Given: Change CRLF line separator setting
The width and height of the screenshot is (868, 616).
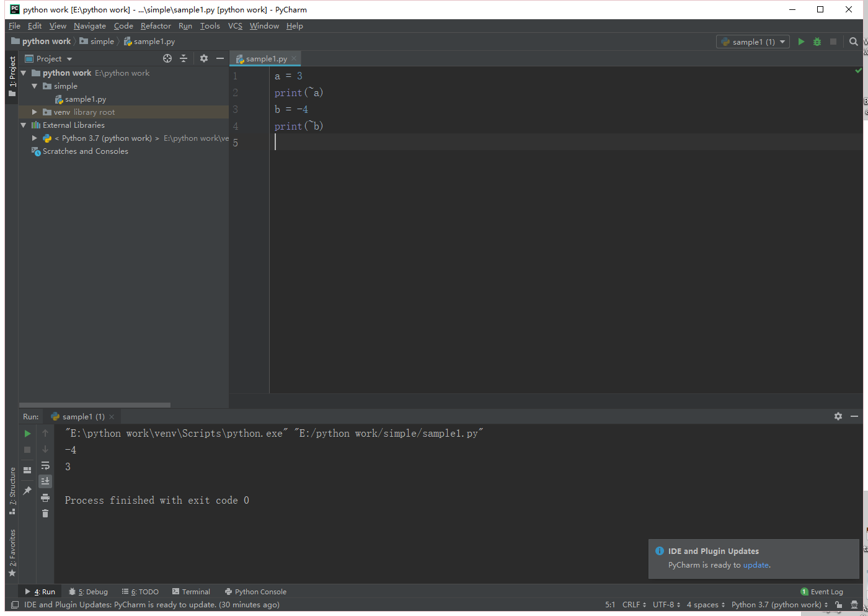Looking at the screenshot, I should point(634,605).
